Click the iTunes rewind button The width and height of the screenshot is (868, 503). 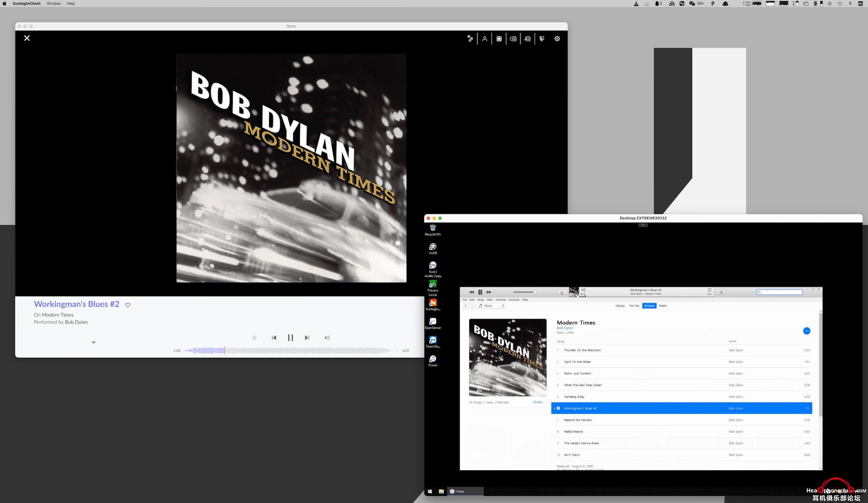(471, 292)
